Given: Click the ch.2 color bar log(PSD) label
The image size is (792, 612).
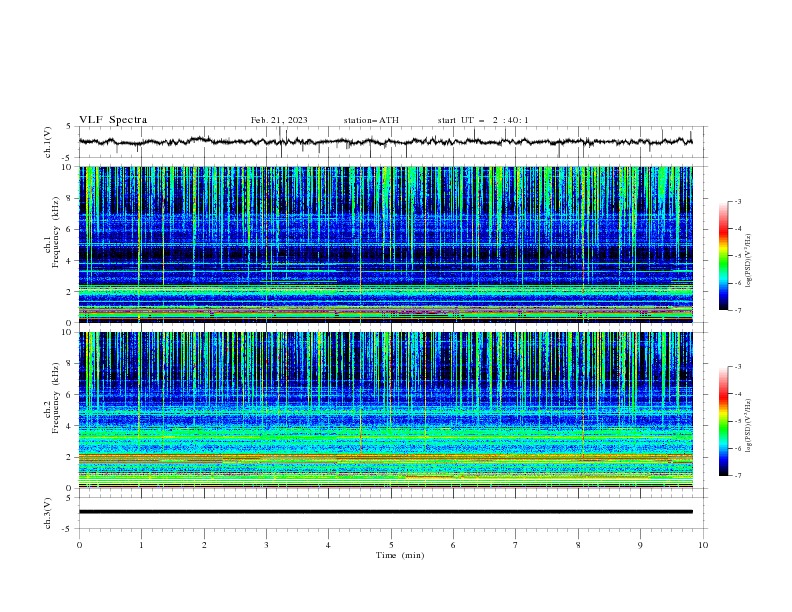Looking at the screenshot, I should coord(749,426).
